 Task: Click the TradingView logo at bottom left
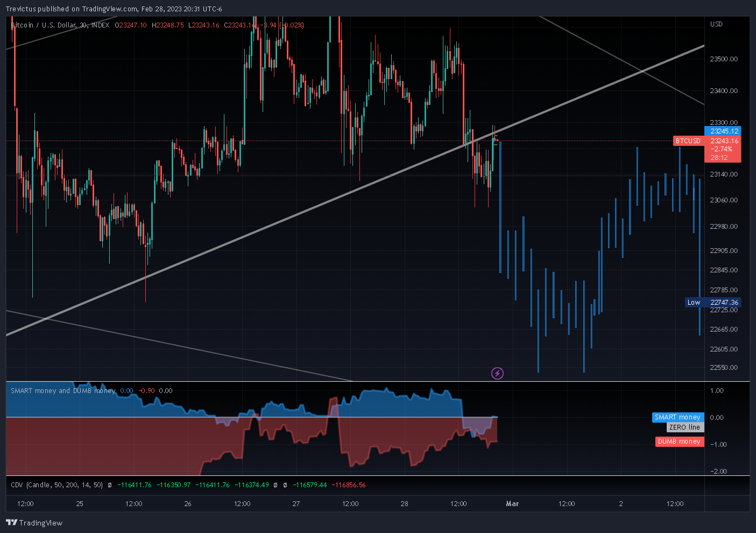pos(34,523)
